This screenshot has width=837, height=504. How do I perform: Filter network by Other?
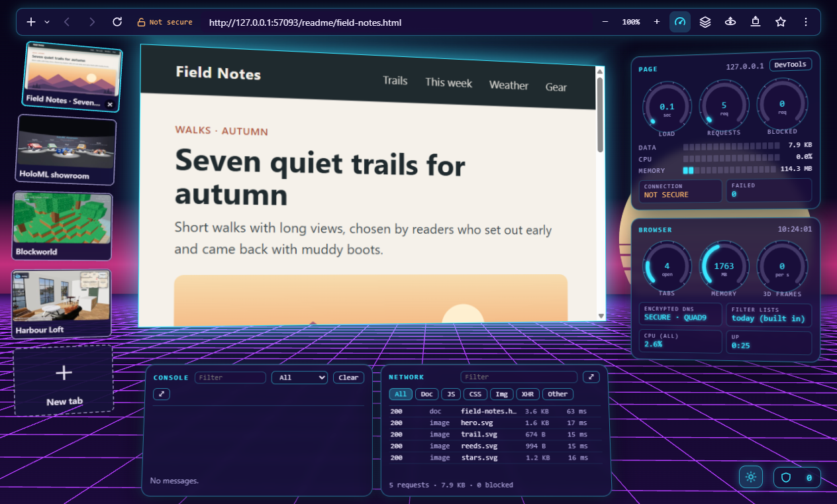coord(558,394)
